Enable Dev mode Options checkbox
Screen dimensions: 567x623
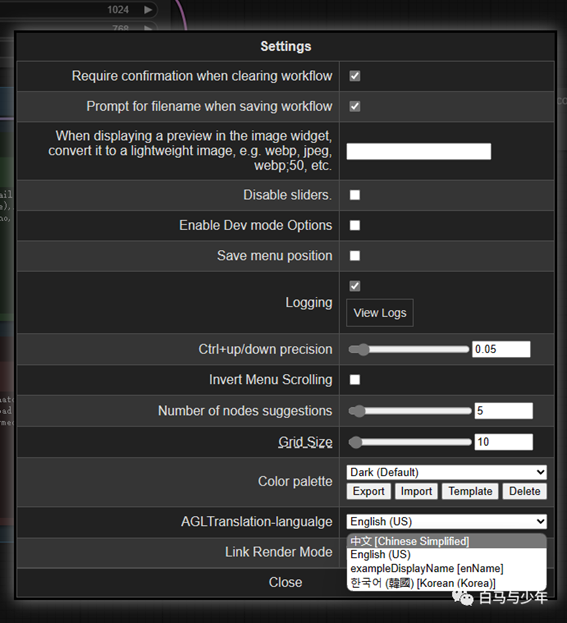[x=355, y=225]
